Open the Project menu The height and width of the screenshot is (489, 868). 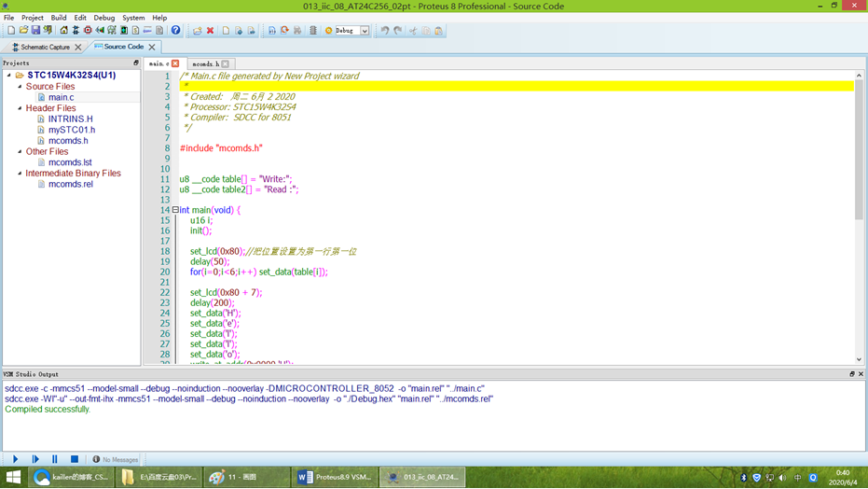pyautogui.click(x=32, y=18)
